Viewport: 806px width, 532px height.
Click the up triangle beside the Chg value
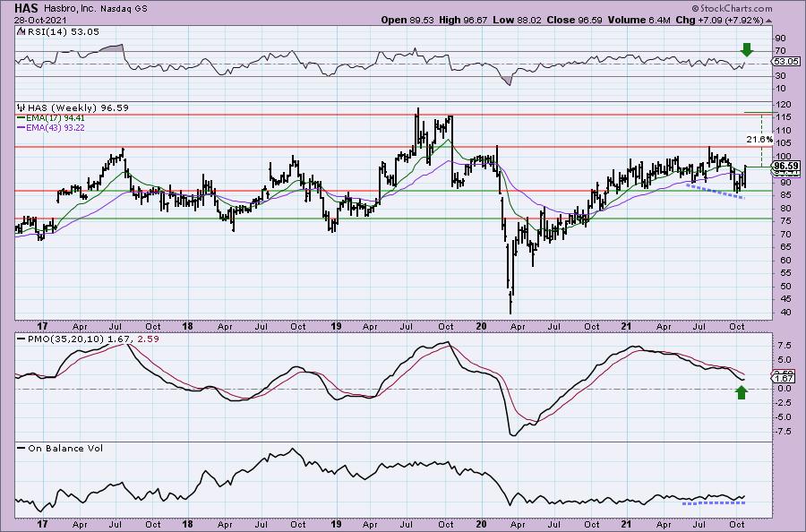tap(769, 21)
